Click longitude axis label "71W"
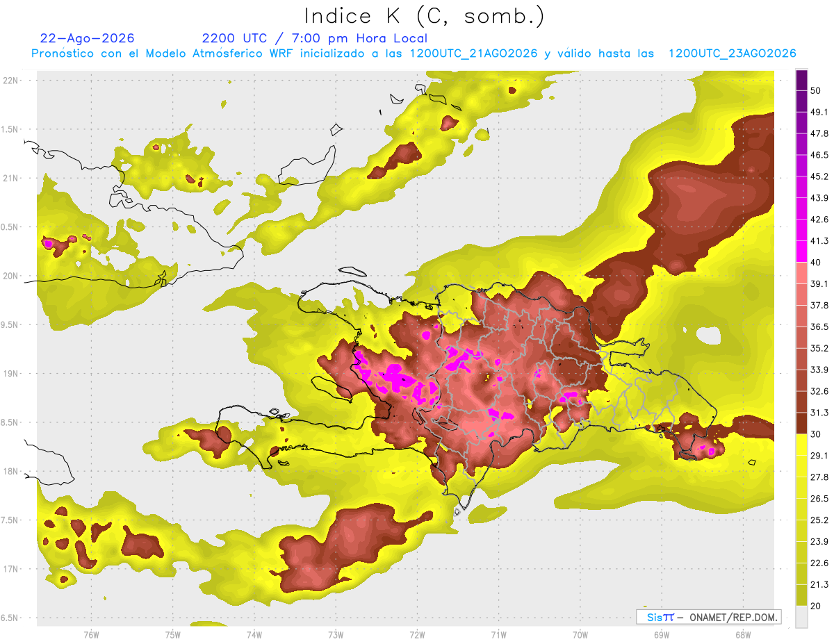This screenshot has width=834, height=644. tap(498, 635)
